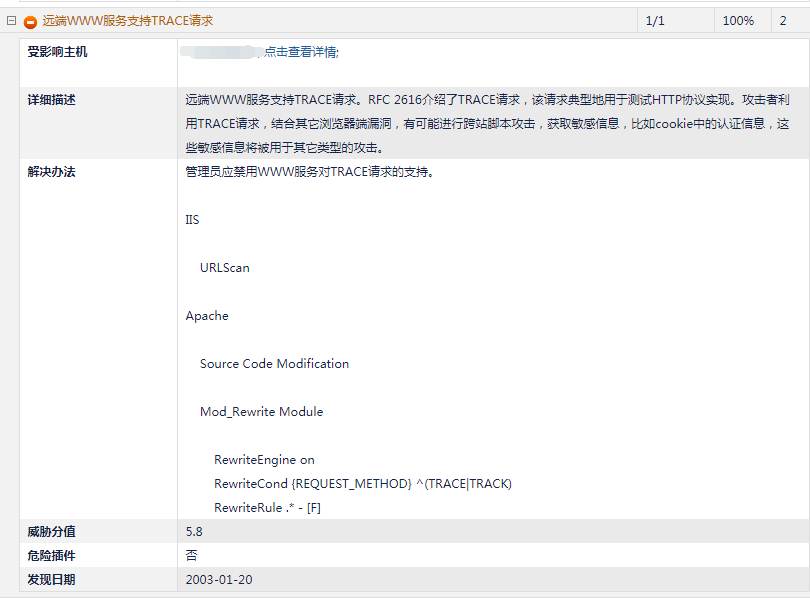Click the collapse minus icon beside the vulnerability title
This screenshot has width=810, height=598.
pos(12,19)
